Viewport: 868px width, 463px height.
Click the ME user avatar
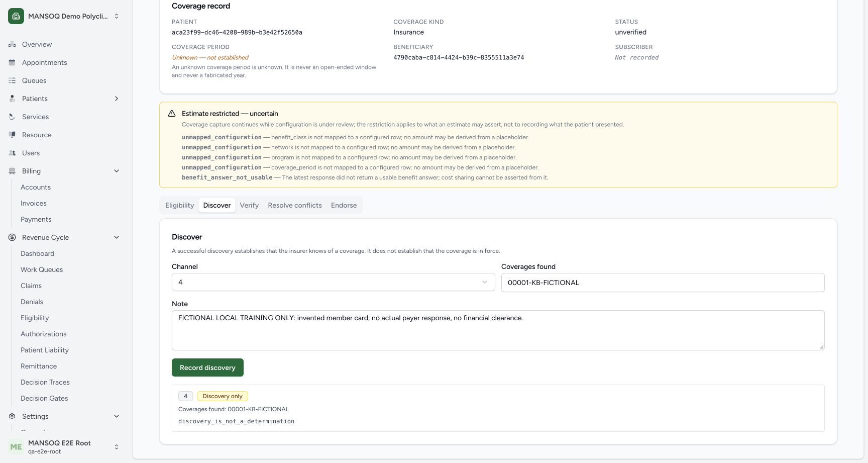click(16, 446)
